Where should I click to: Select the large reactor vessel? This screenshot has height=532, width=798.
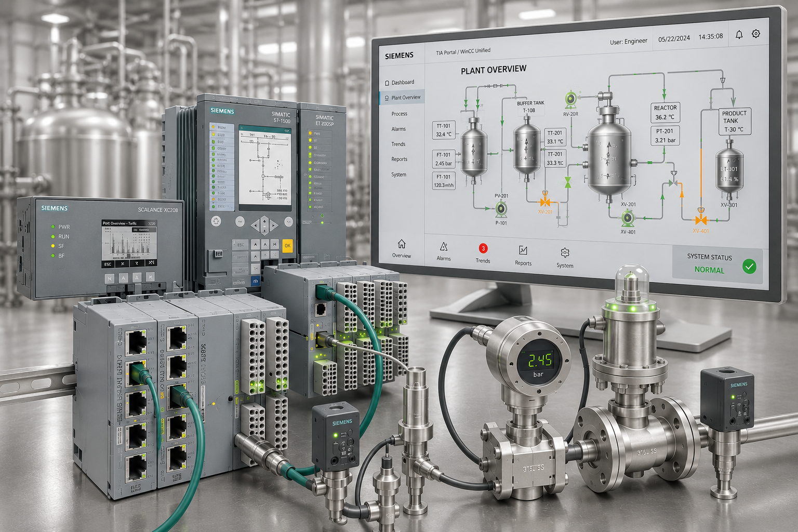point(609,151)
